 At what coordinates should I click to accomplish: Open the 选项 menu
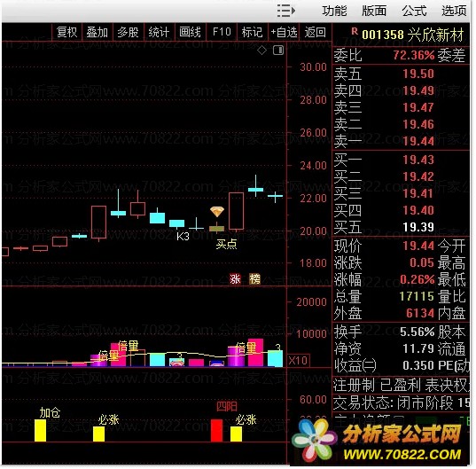(454, 11)
